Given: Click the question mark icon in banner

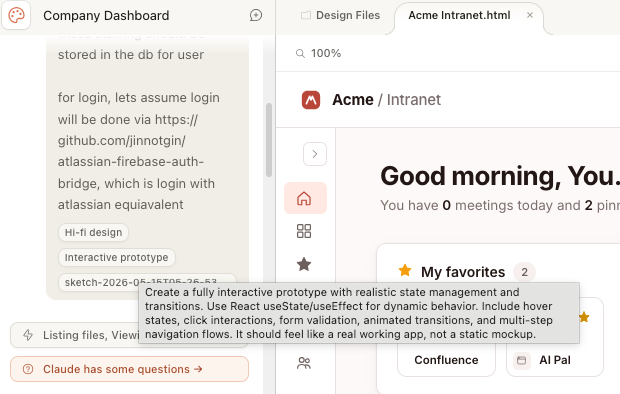Looking at the screenshot, I should click(28, 369).
